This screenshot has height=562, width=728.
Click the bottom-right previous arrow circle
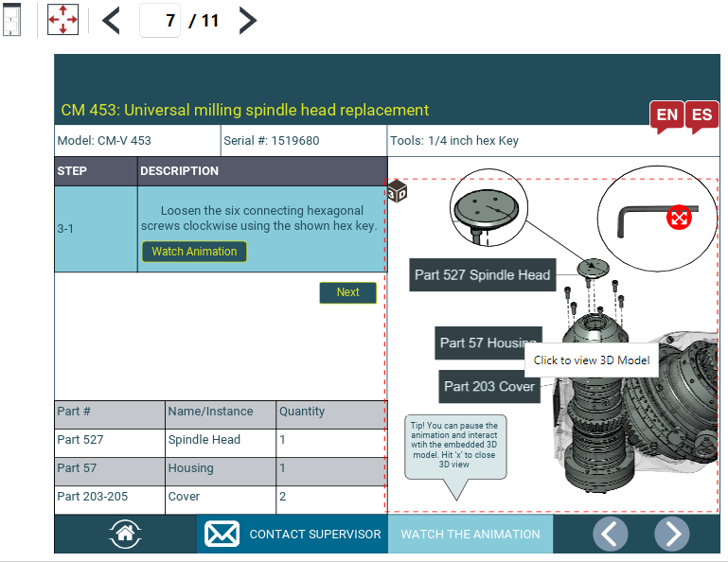pos(611,534)
